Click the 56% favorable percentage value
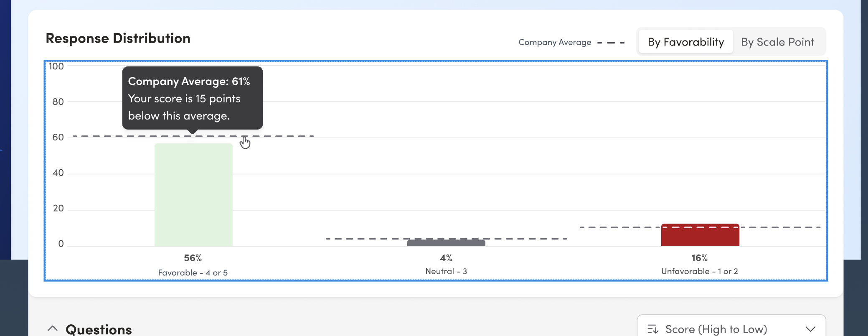Image resolution: width=868 pixels, height=336 pixels. [193, 258]
